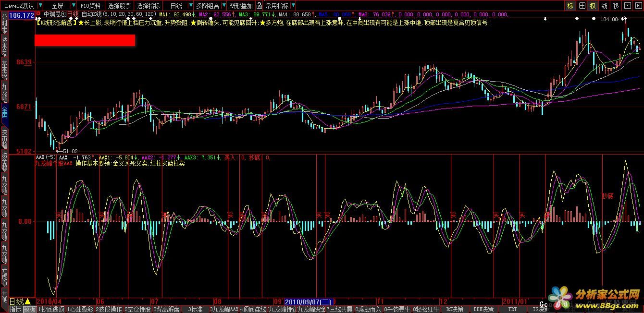Open the 2波段操作 indicator tab
Image resolution: width=644 pixels, height=313 pixels.
tap(109, 309)
